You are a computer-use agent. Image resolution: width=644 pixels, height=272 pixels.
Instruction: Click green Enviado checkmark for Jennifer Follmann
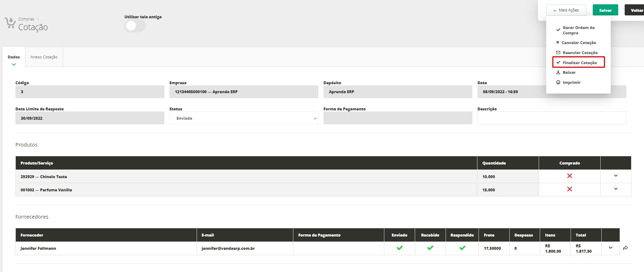point(399,248)
